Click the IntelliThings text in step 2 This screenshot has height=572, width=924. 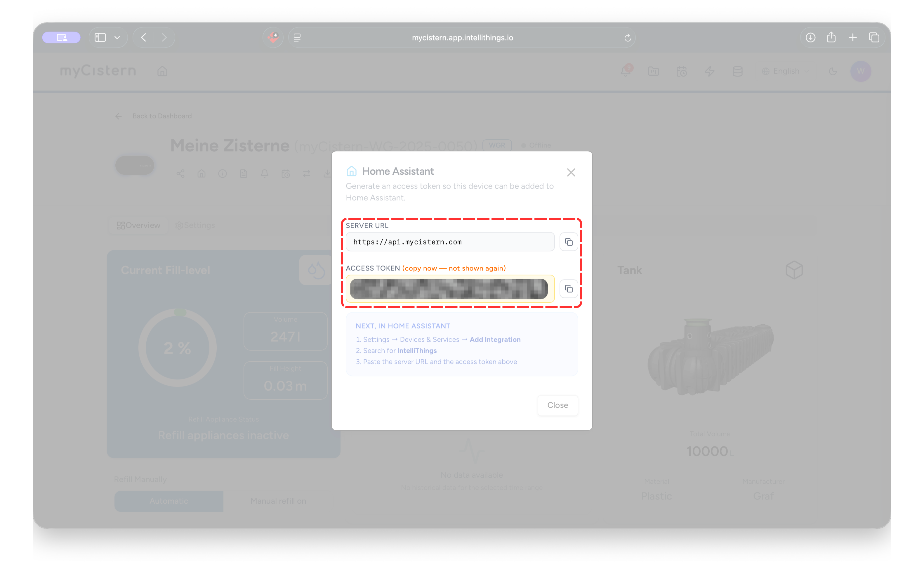point(417,350)
